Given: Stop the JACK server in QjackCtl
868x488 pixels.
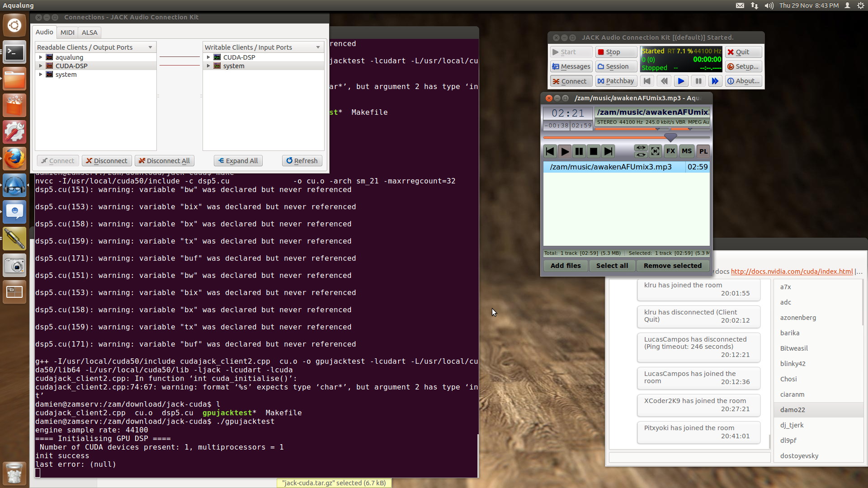Looking at the screenshot, I should tap(616, 52).
